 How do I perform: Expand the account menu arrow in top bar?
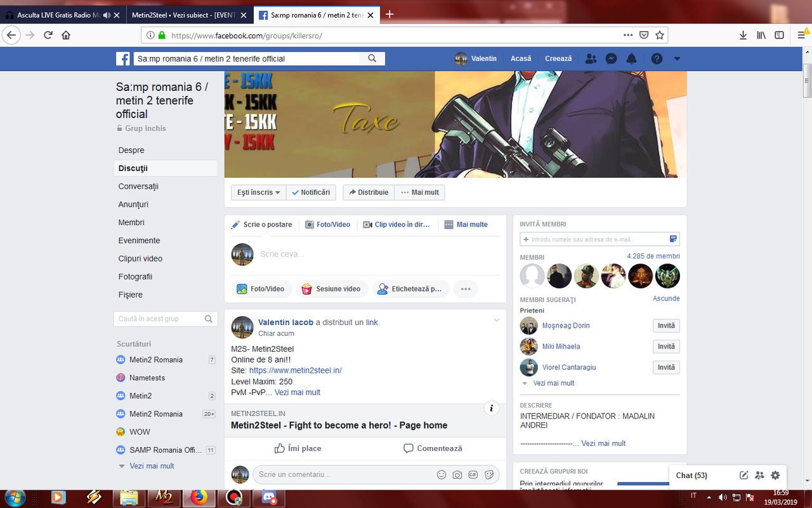677,58
